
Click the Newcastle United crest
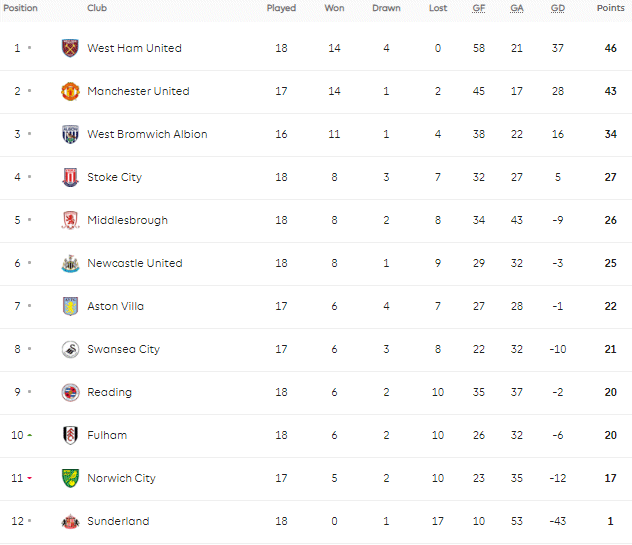(70, 263)
